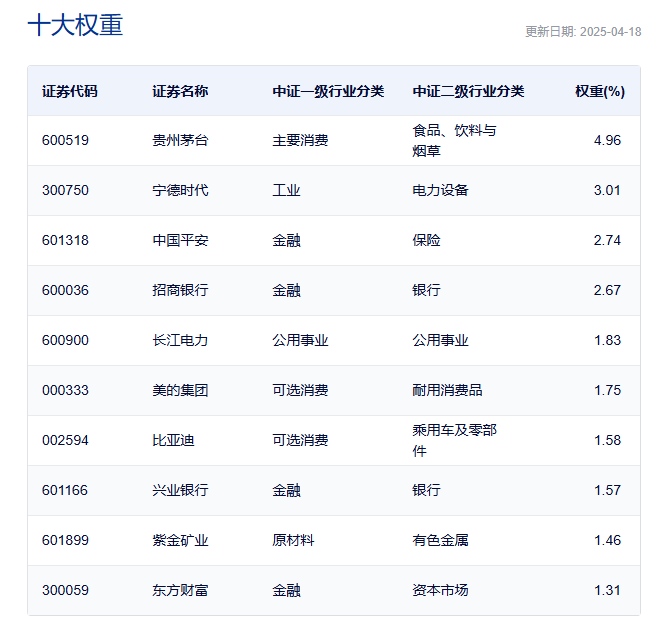Screen dimensions: 664x632
Task: Click the 中证二级行业分类 column header
Action: 468,91
